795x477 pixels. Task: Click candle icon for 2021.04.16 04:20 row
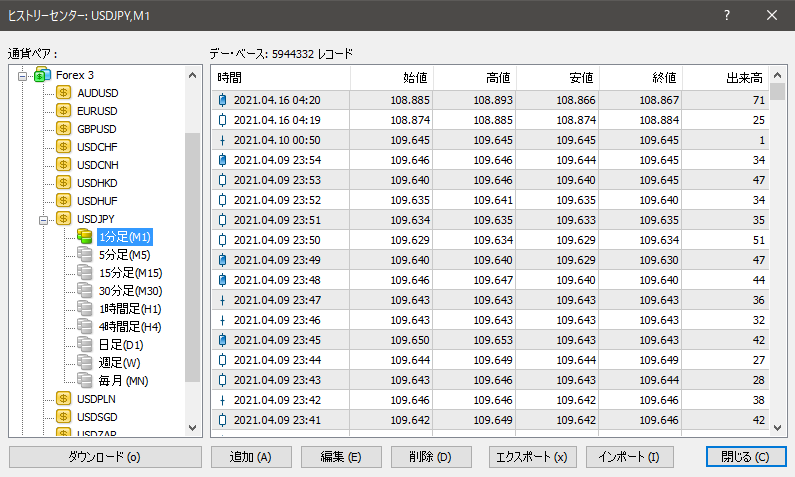click(x=222, y=100)
